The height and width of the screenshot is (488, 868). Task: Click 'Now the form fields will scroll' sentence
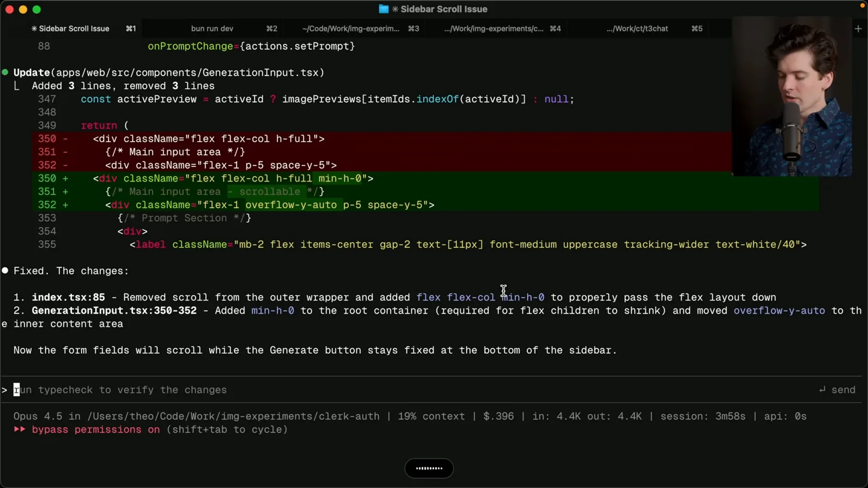click(x=315, y=350)
